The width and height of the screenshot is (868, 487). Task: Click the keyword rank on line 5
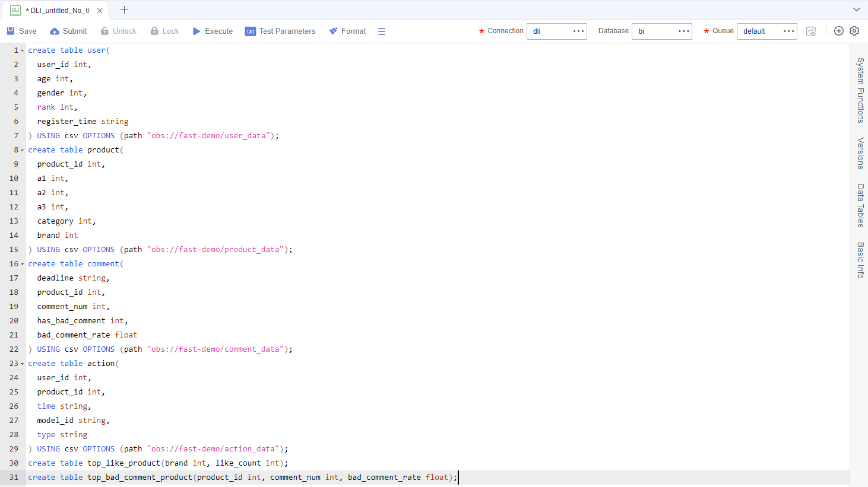pos(46,107)
